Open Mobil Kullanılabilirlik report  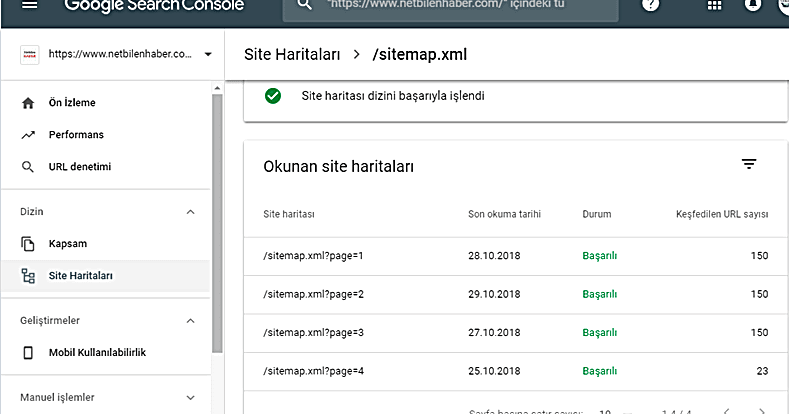(106, 353)
